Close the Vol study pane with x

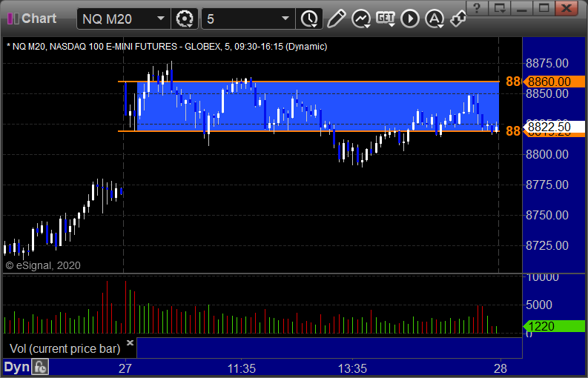coord(130,342)
